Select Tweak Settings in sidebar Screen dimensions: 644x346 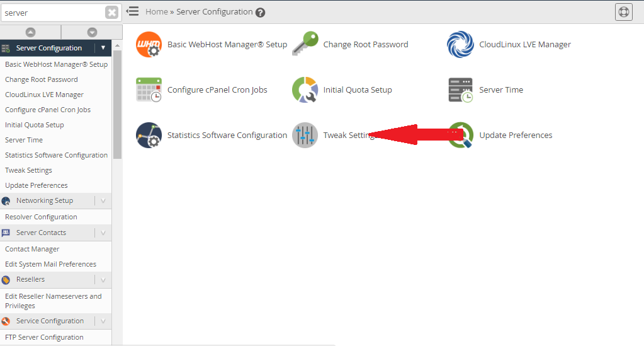pyautogui.click(x=28, y=170)
